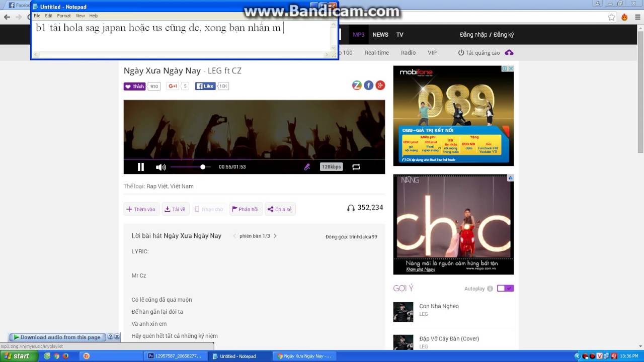Open the mobifone 089 advertisement banner
Viewport: 644px width, 362px height.
coord(453,116)
